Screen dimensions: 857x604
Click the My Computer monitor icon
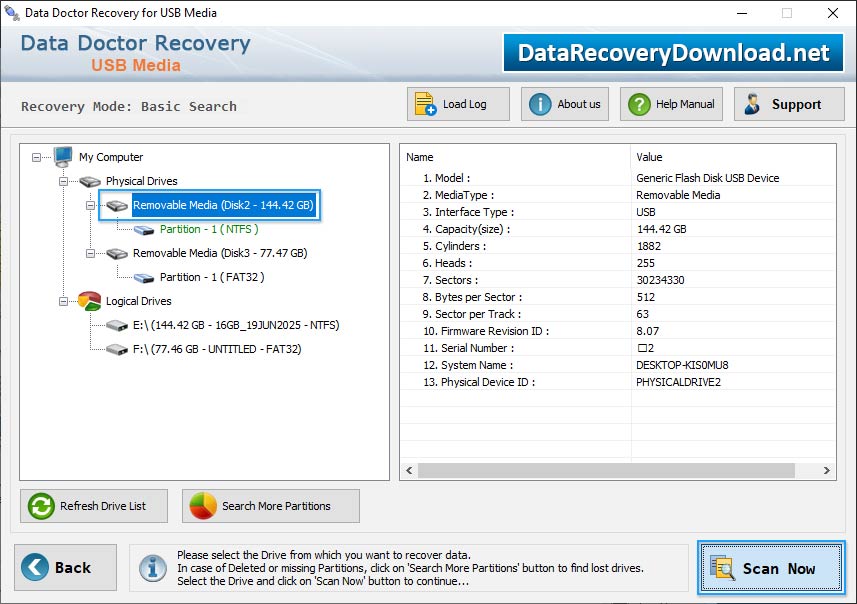(63, 157)
